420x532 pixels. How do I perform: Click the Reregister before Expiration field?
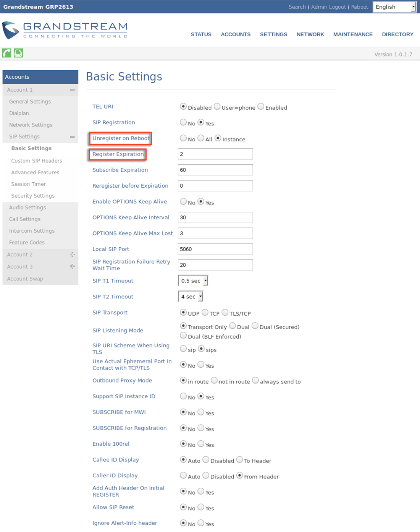tap(215, 186)
